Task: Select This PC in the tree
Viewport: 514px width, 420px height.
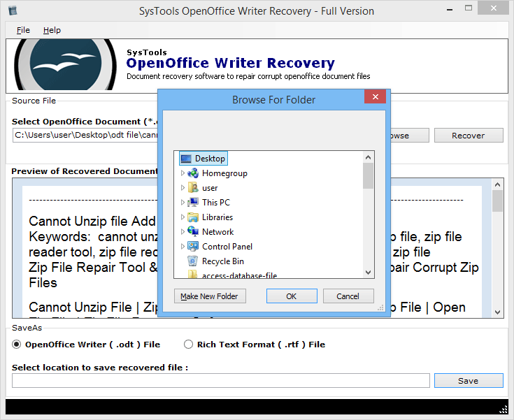Action: coord(216,203)
